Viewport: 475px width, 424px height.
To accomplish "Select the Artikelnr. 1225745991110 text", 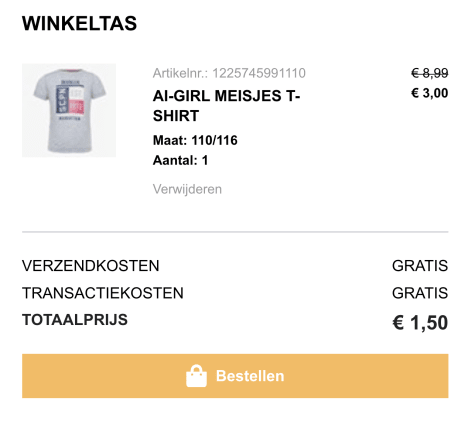I will click(229, 73).
